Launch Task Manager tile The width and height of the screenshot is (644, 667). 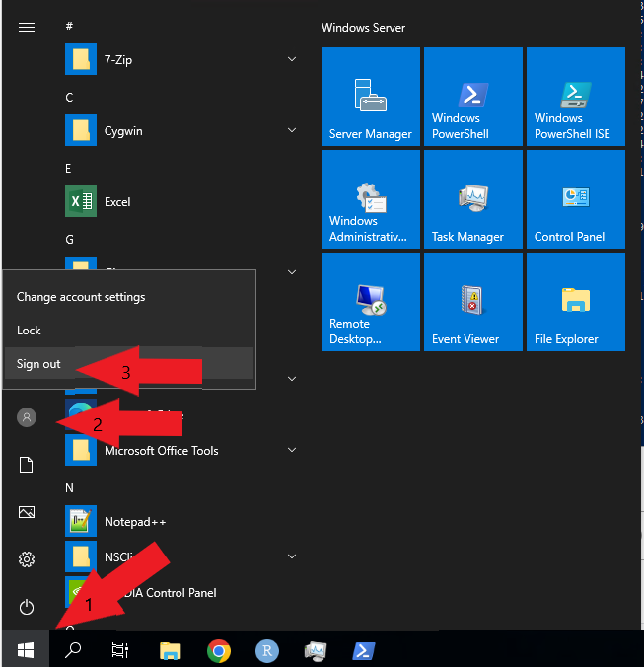473,199
